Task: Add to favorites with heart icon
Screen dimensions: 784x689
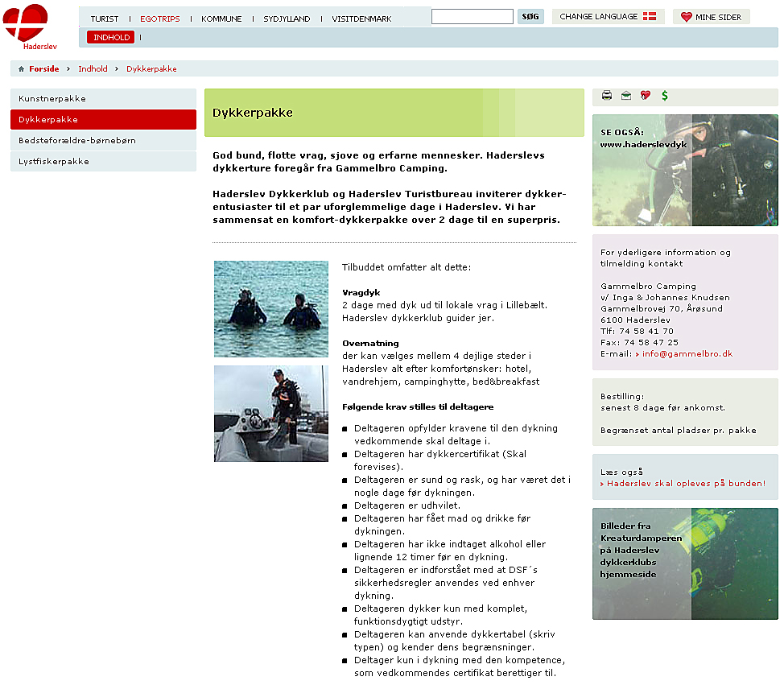Action: (646, 96)
